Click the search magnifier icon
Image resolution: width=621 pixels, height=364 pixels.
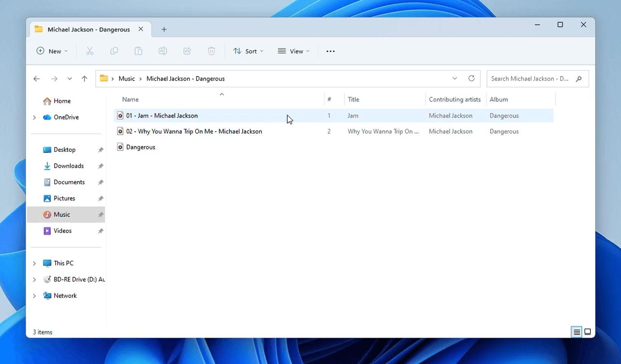[x=579, y=79]
